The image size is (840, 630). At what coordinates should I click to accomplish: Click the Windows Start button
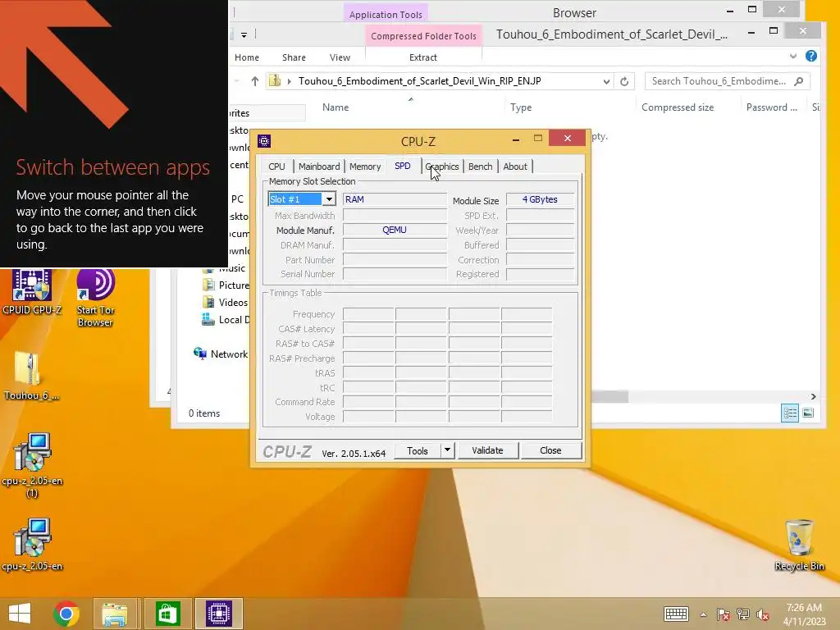(x=20, y=614)
